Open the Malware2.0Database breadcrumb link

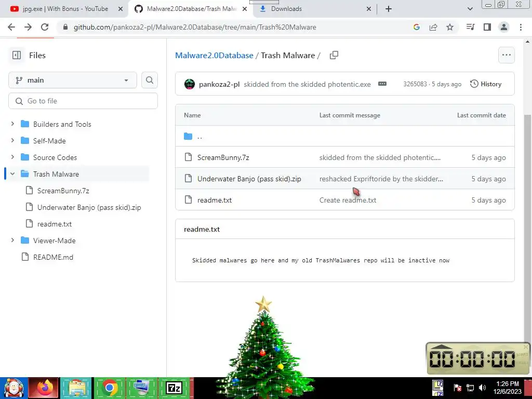214,55
